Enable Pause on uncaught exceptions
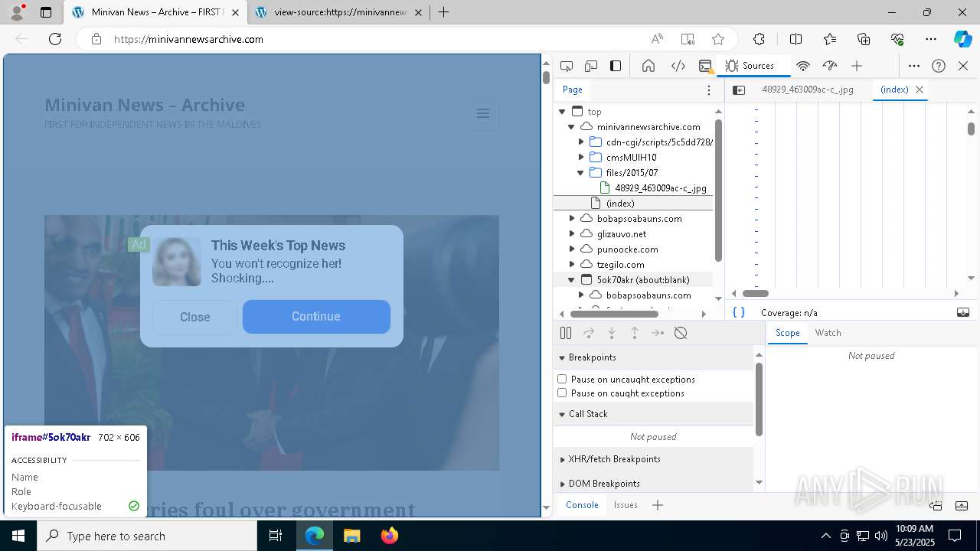980x551 pixels. [562, 379]
